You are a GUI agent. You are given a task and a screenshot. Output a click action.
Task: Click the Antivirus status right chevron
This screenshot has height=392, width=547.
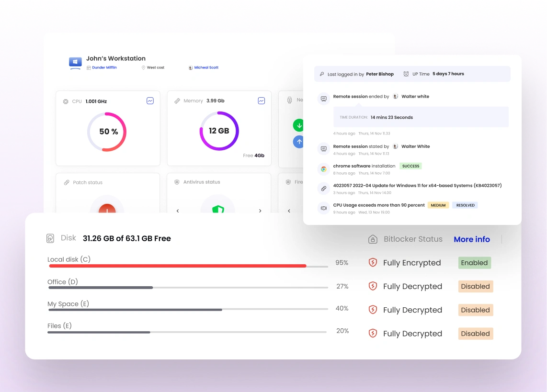[x=260, y=211]
